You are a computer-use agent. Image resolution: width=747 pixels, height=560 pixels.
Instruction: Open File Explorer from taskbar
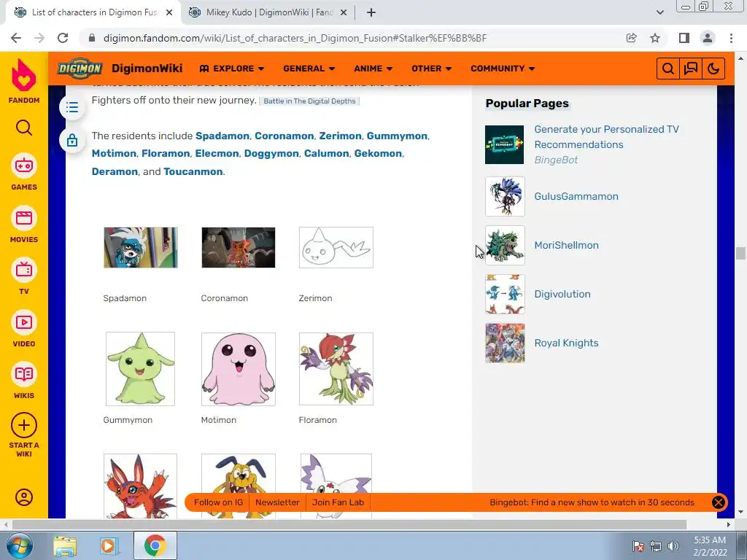tap(65, 545)
